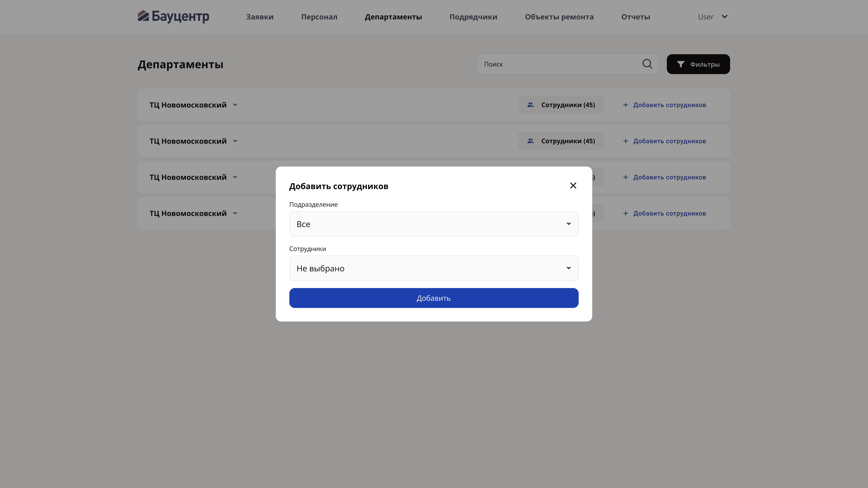The image size is (868, 488).
Task: Click the funnel icon in Фильтры
Action: (681, 64)
